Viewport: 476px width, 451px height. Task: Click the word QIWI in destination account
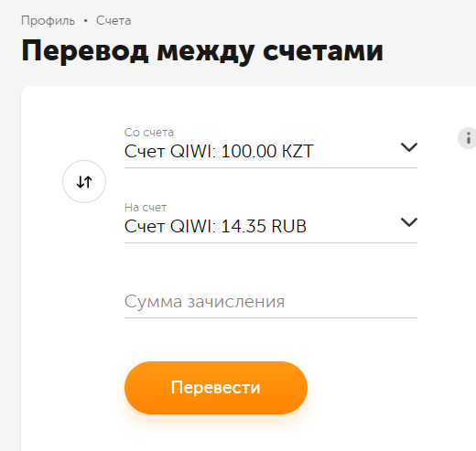pos(193,226)
